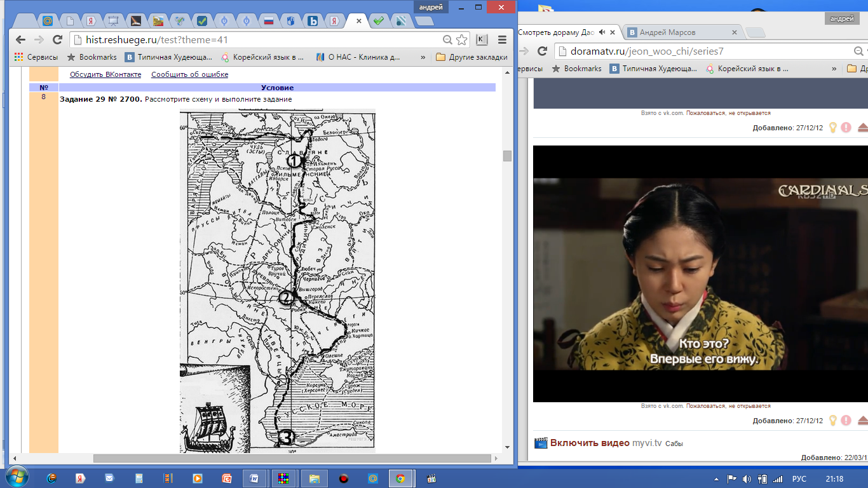Switch to the green checkmark tab
This screenshot has width=868, height=488.
pos(378,21)
